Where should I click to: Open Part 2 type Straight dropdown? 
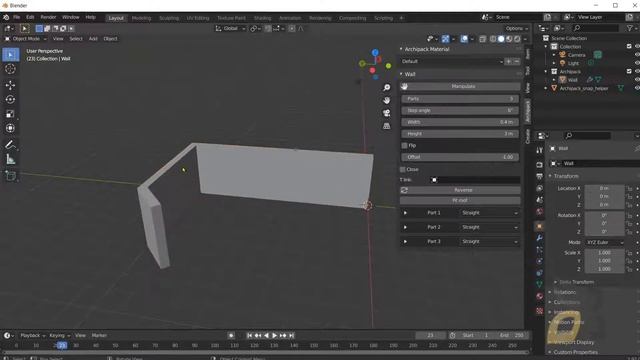489,227
